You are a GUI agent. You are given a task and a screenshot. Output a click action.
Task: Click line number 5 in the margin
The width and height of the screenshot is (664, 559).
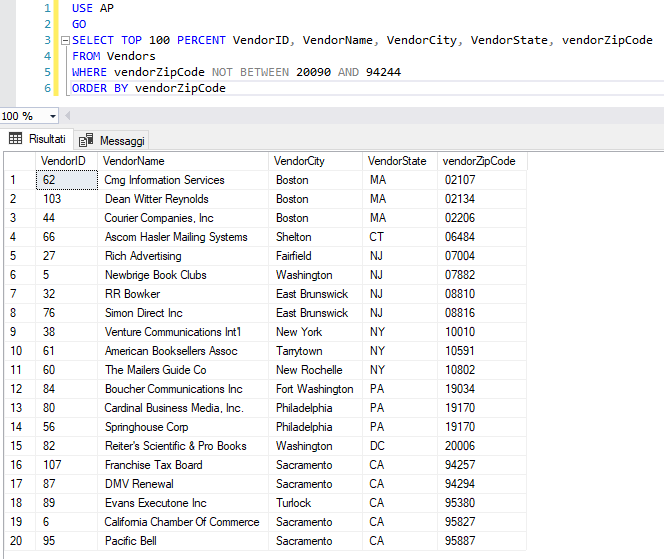(47, 72)
